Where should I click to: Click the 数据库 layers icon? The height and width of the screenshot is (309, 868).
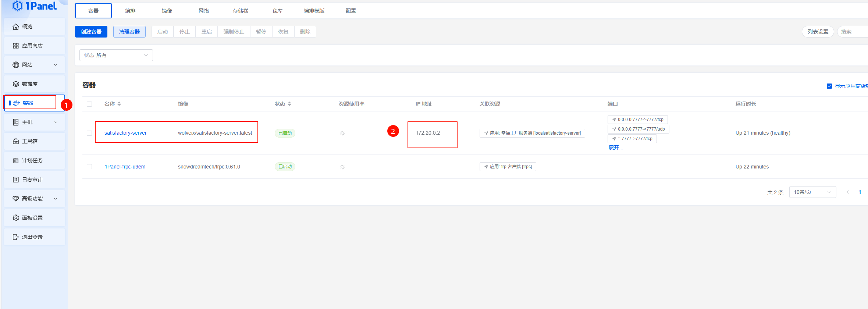pos(16,84)
